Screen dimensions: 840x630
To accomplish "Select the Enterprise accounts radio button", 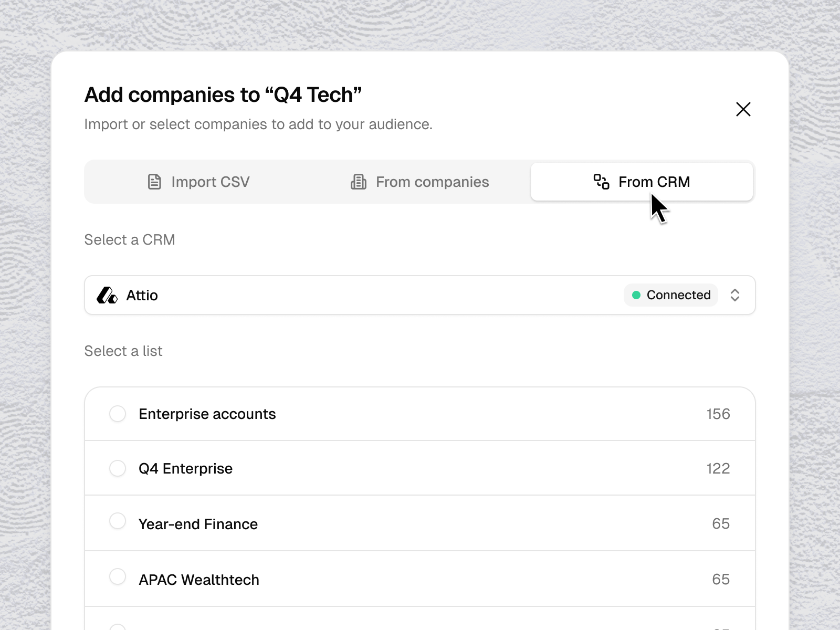I will pos(118,414).
